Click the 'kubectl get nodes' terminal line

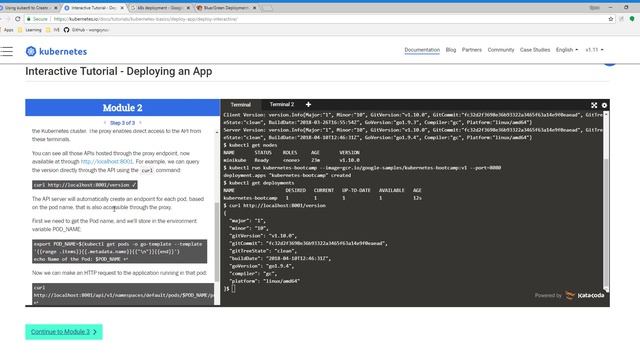[250, 145]
